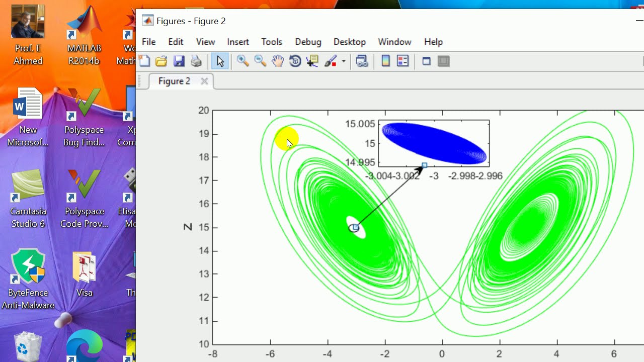Open the Camtasia Studio 6 shortcut
This screenshot has width=644, height=362.
point(28,198)
